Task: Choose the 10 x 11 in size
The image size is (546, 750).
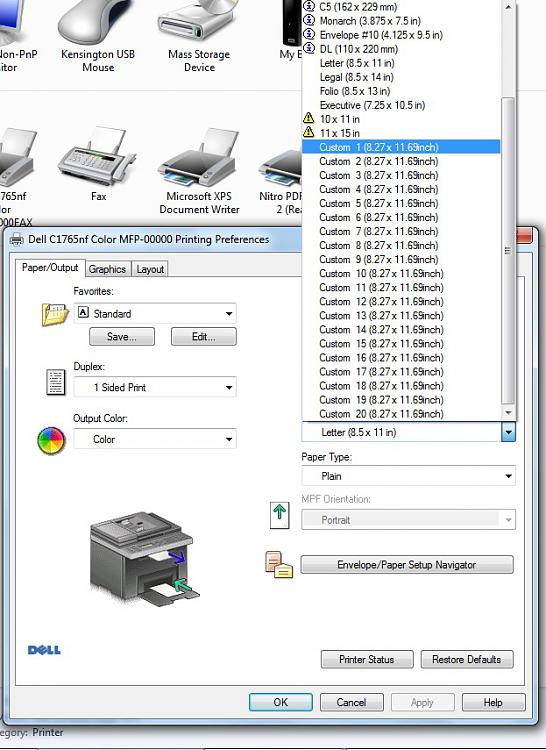Action: pyautogui.click(x=401, y=119)
